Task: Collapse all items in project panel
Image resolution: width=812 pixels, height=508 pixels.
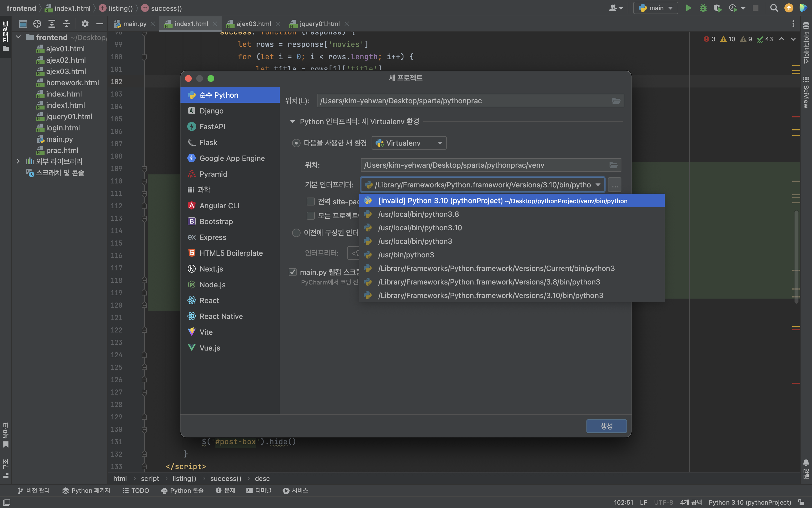Action: 67,24
